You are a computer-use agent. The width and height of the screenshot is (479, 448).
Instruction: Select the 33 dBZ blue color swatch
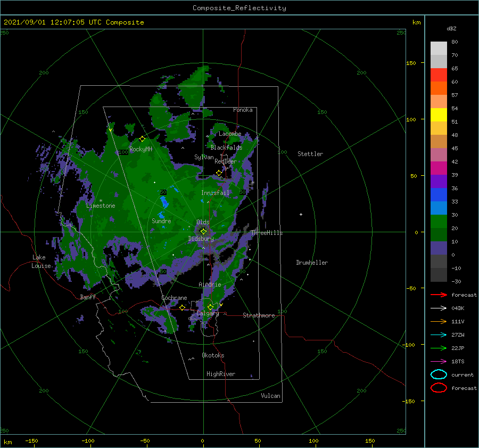click(x=439, y=208)
